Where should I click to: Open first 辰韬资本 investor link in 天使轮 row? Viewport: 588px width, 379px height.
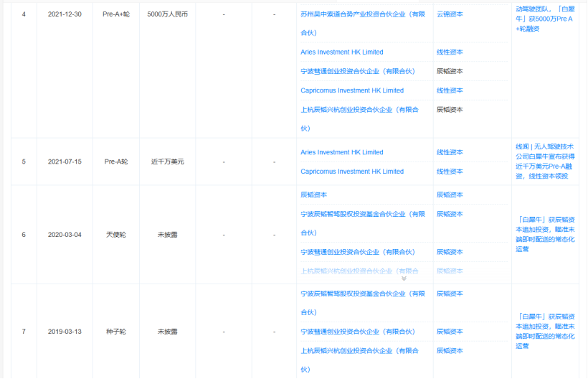313,195
